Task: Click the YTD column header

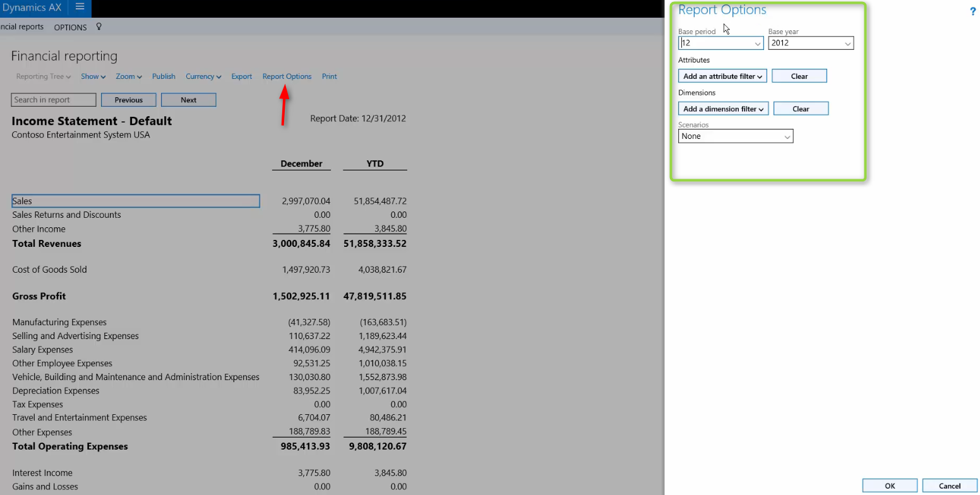Action: click(375, 164)
